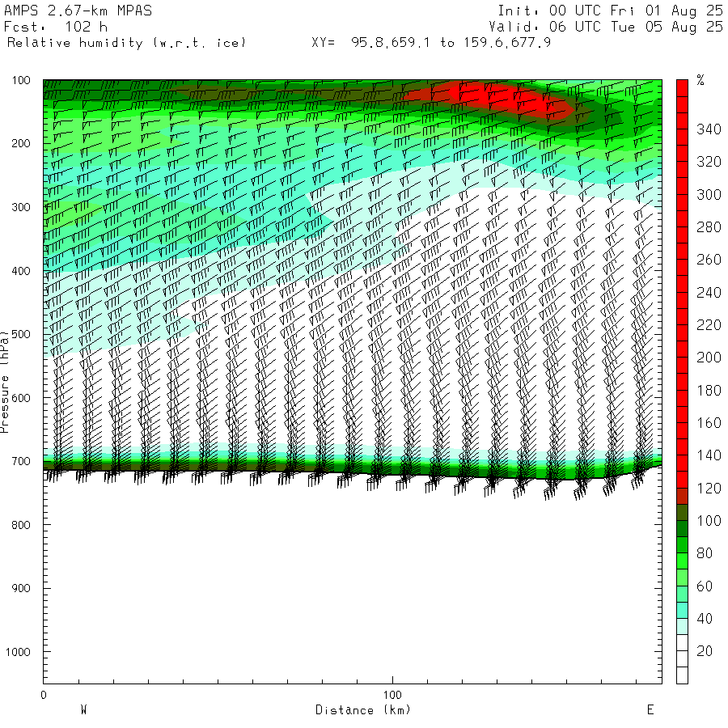728x728 pixels.
Task: Click the 340 colorbar label
Action: (x=709, y=129)
